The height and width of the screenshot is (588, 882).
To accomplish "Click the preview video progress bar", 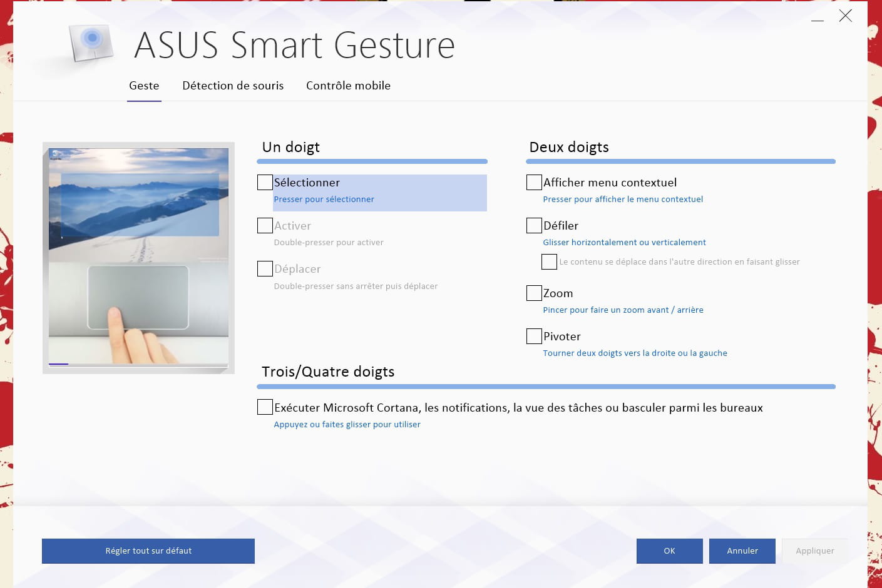I will (138, 364).
